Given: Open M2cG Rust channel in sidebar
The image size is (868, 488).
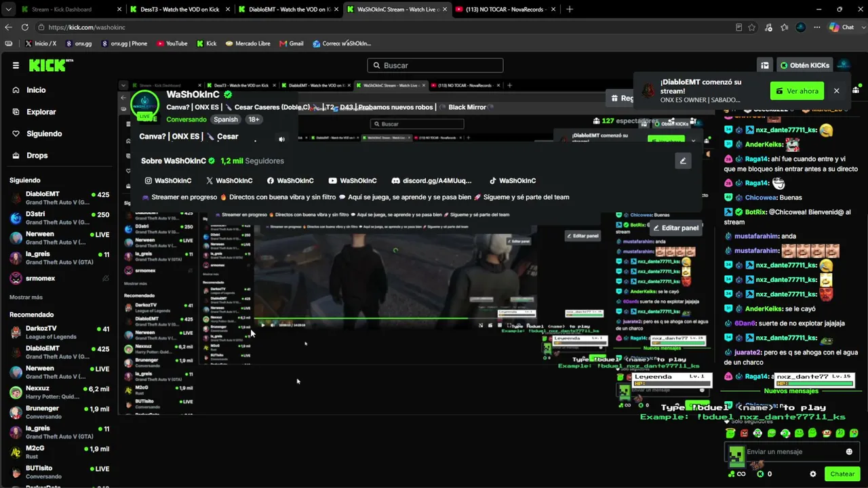Looking at the screenshot, I should click(x=60, y=452).
